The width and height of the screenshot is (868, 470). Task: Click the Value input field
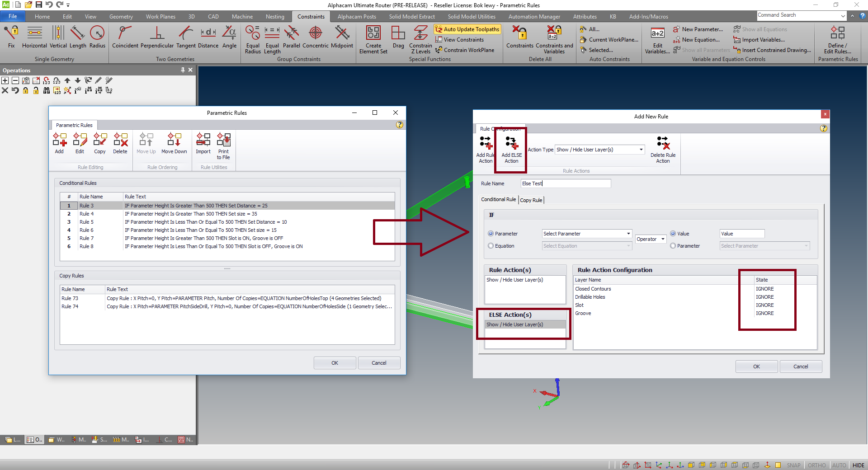(x=742, y=234)
